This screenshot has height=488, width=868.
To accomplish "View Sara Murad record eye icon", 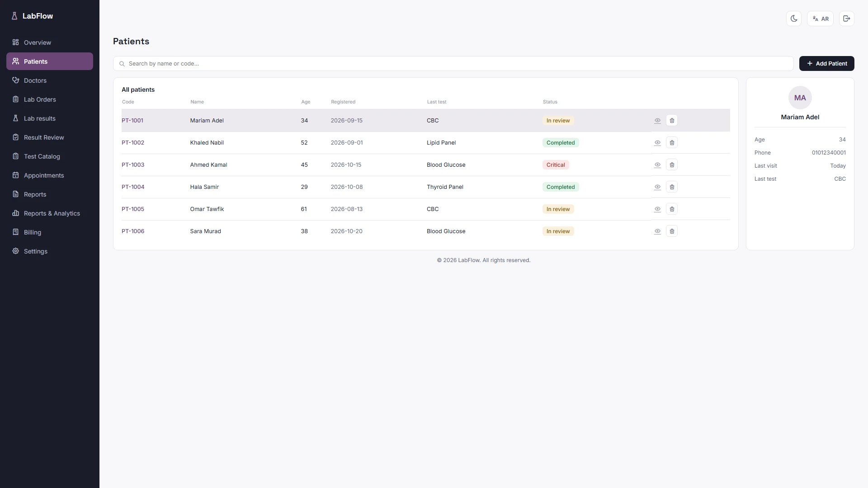I will pyautogui.click(x=657, y=231).
